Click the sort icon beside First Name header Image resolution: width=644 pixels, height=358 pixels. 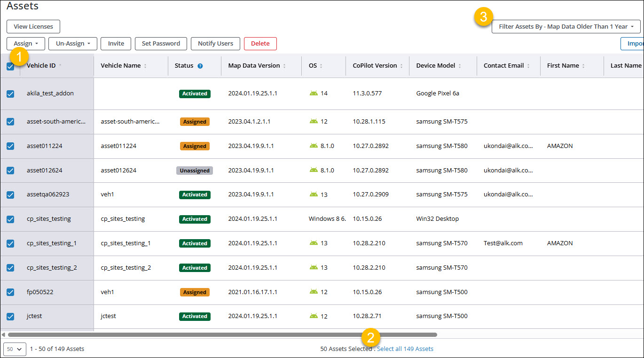[x=584, y=66]
